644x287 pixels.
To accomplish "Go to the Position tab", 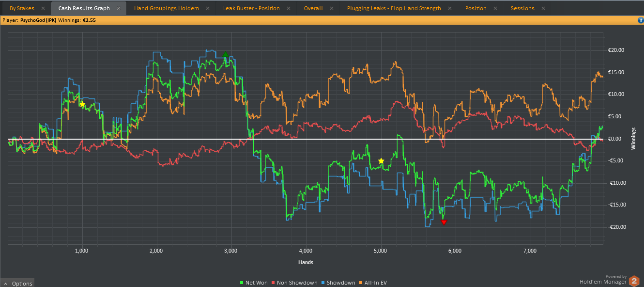I will (476, 8).
